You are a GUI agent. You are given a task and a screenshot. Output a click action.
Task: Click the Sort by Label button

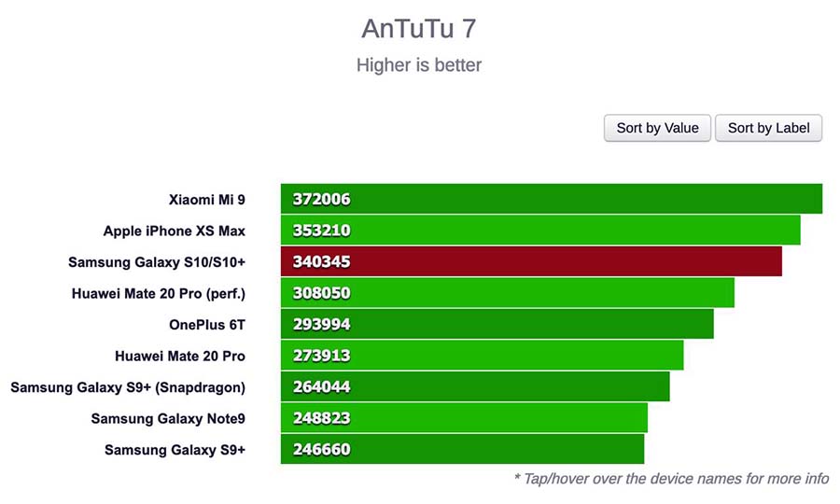(768, 128)
